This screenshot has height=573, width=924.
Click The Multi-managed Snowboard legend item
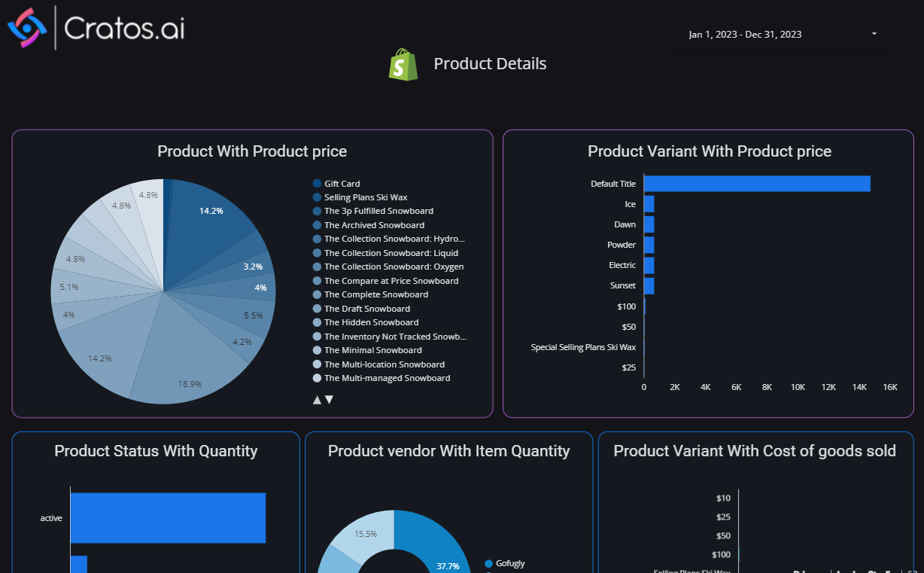[x=381, y=378]
